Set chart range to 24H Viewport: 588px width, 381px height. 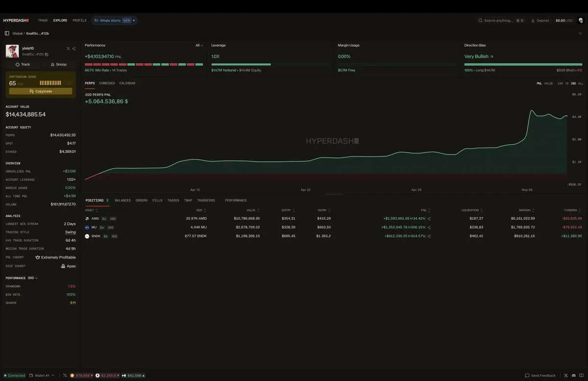pyautogui.click(x=560, y=83)
